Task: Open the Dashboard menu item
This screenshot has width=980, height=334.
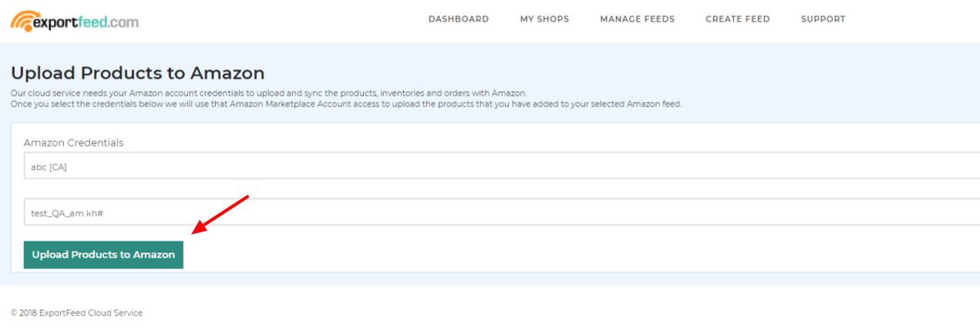Action: coord(459,19)
